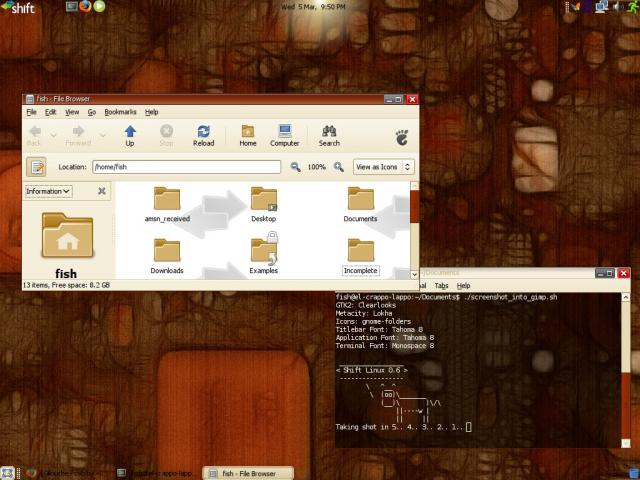Open the Forward history dropdown arrow
This screenshot has width=640, height=480.
click(103, 135)
